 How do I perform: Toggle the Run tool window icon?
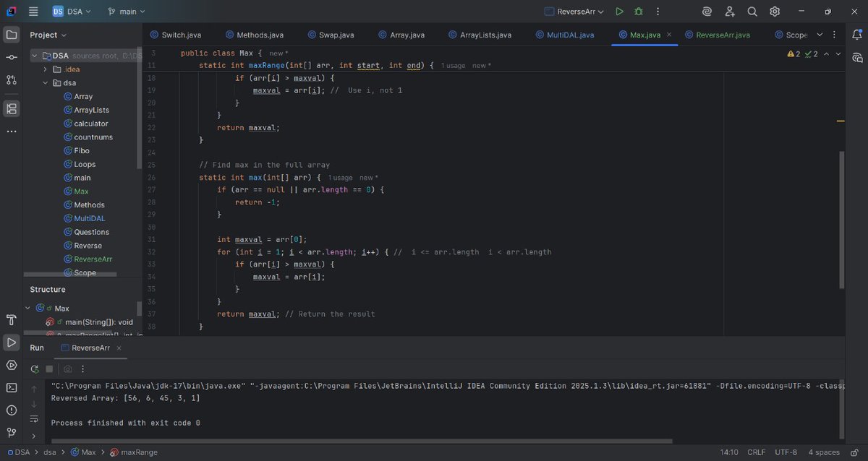12,342
